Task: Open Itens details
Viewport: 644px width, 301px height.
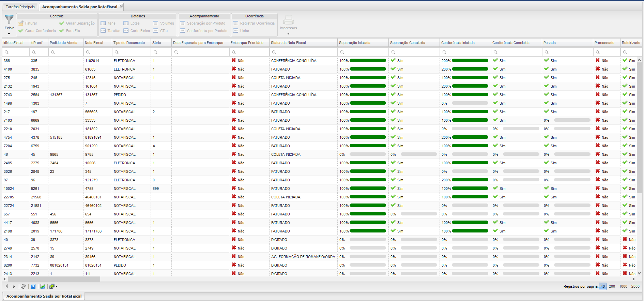Action: click(108, 23)
